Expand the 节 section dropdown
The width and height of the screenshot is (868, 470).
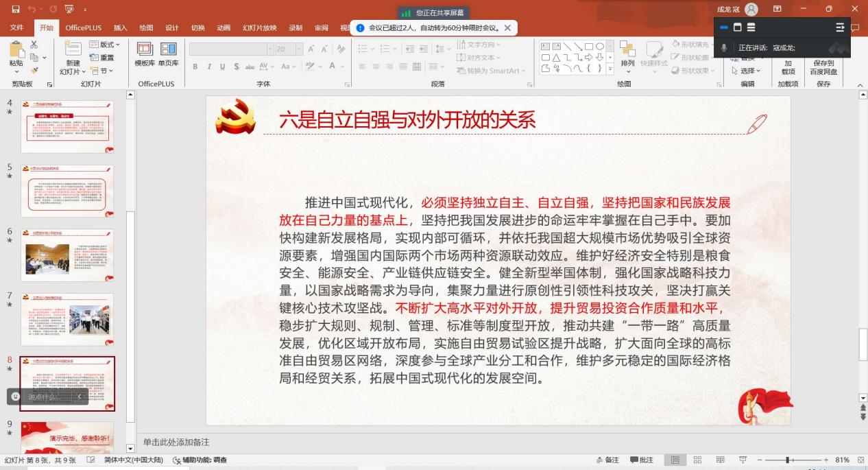[102, 71]
